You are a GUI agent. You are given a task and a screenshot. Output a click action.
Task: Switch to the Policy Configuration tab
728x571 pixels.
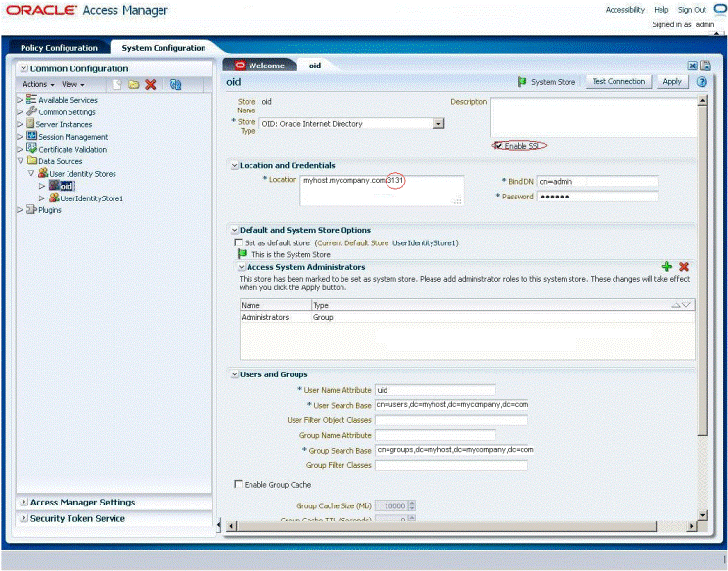pyautogui.click(x=59, y=48)
